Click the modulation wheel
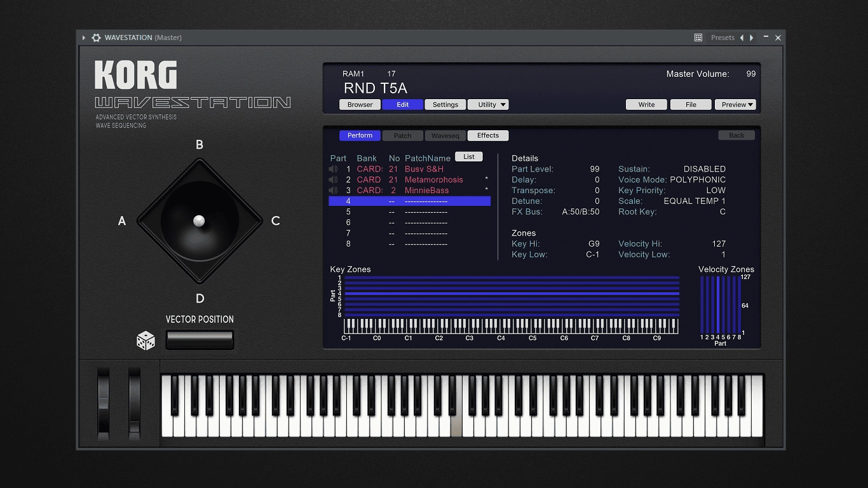 pyautogui.click(x=134, y=403)
